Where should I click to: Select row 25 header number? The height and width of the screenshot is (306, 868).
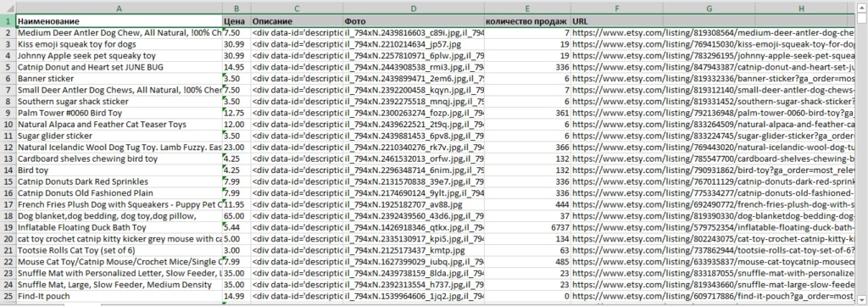[8, 297]
